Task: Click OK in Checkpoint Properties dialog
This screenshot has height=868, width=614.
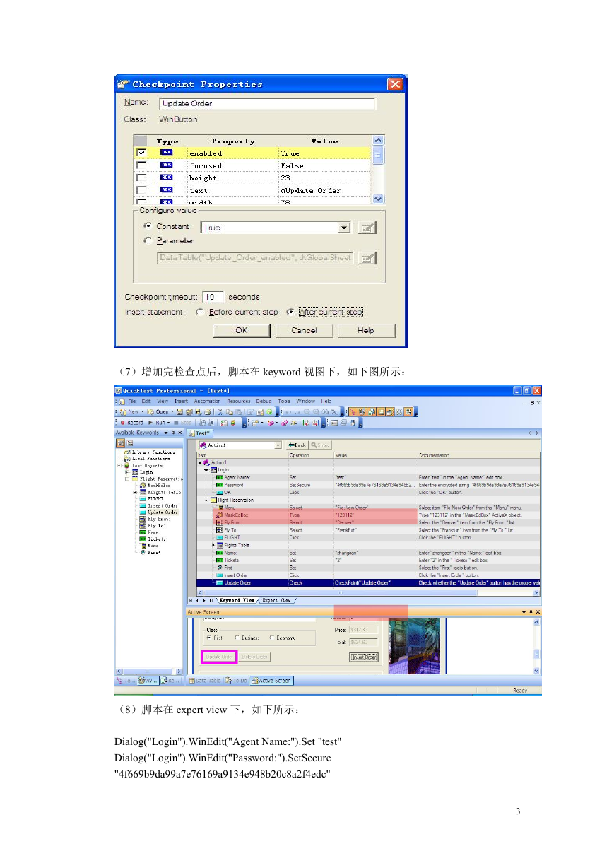Action: point(241,330)
